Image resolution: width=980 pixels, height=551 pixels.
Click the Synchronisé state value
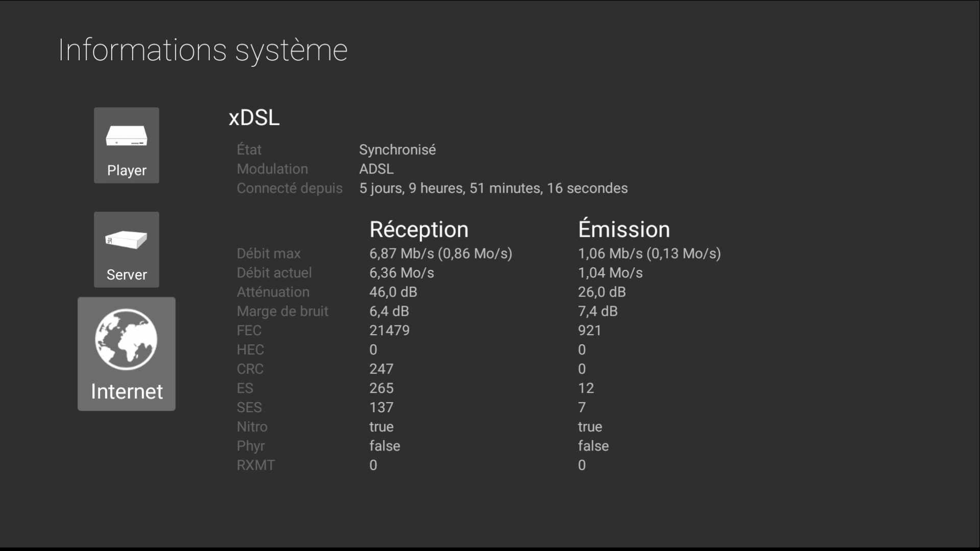click(398, 149)
